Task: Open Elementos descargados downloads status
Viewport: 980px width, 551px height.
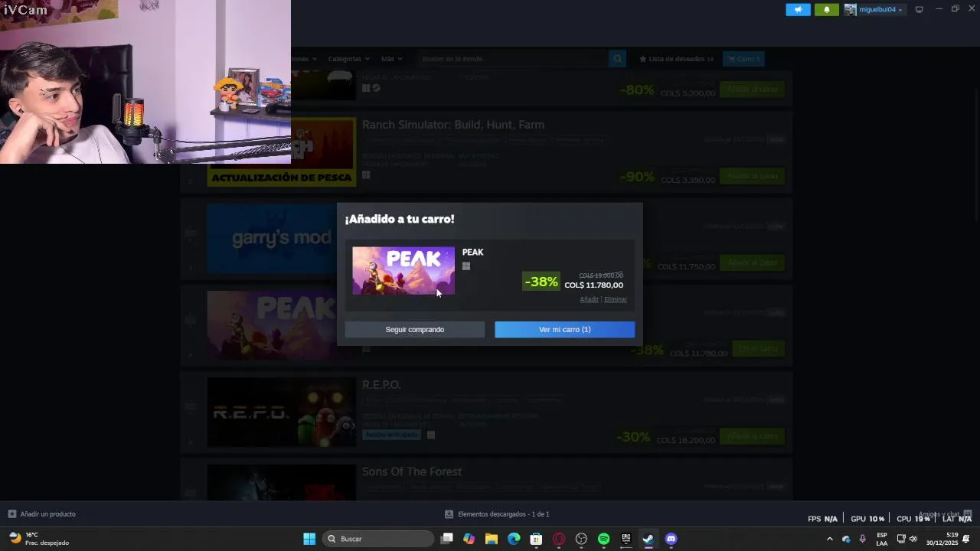Action: click(498, 514)
